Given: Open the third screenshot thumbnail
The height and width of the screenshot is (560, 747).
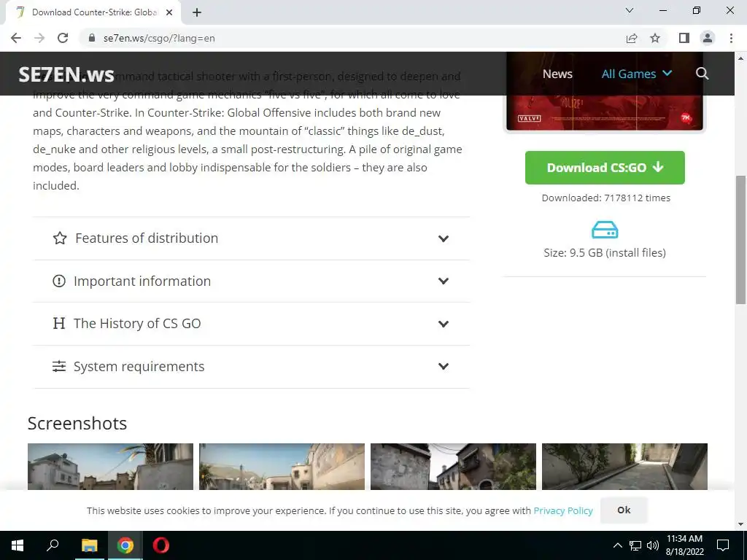Looking at the screenshot, I should pyautogui.click(x=453, y=467).
